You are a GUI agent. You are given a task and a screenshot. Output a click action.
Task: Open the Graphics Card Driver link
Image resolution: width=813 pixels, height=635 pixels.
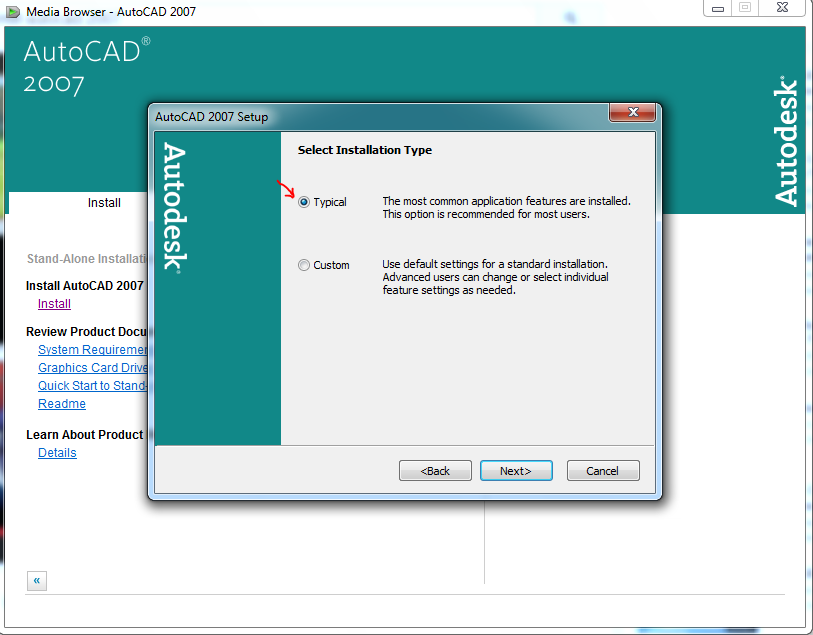tap(93, 368)
